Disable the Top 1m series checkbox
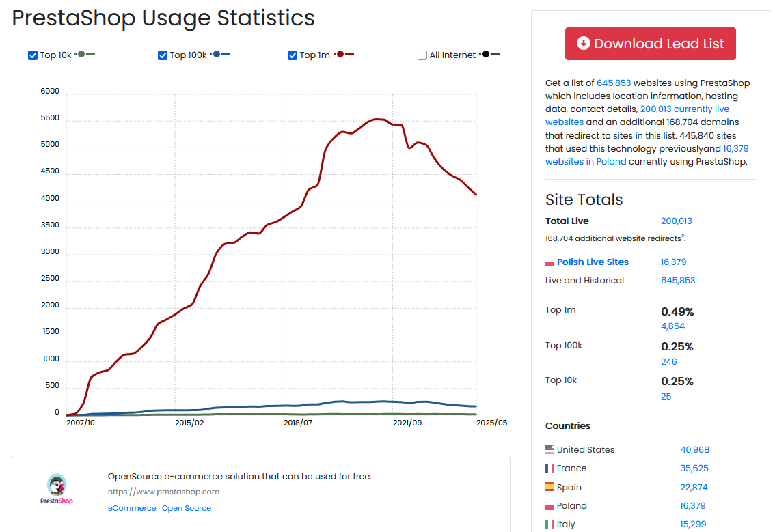The image size is (775, 532). (x=293, y=55)
